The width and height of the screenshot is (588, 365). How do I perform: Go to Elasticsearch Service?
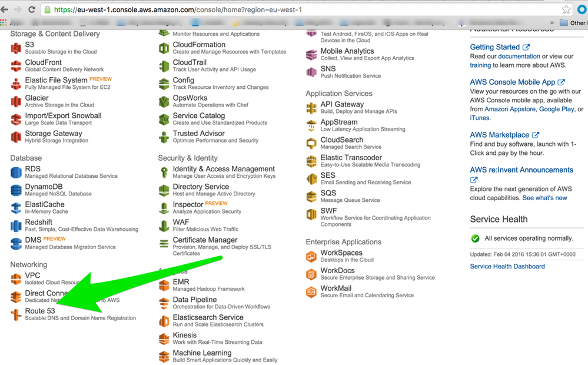tap(208, 317)
